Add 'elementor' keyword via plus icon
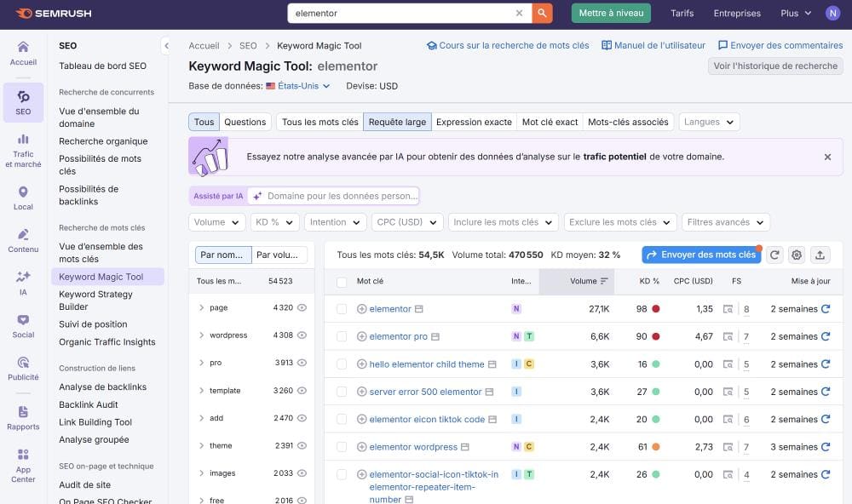 [361, 309]
